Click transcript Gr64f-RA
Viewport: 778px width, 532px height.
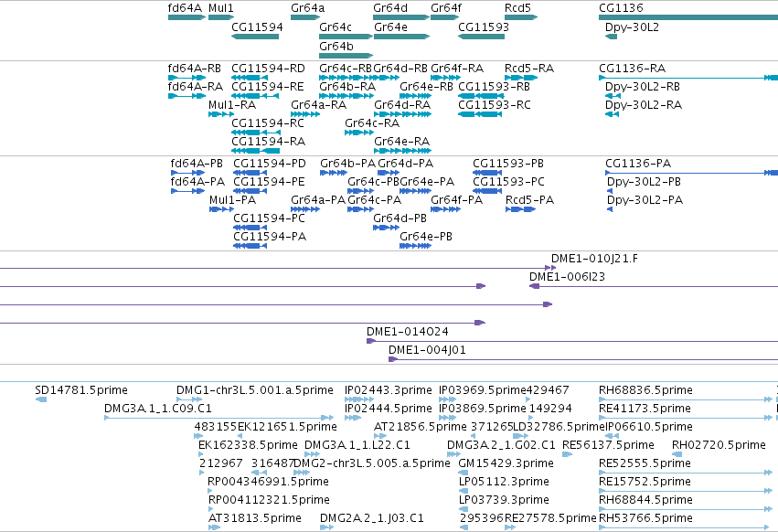[445, 78]
